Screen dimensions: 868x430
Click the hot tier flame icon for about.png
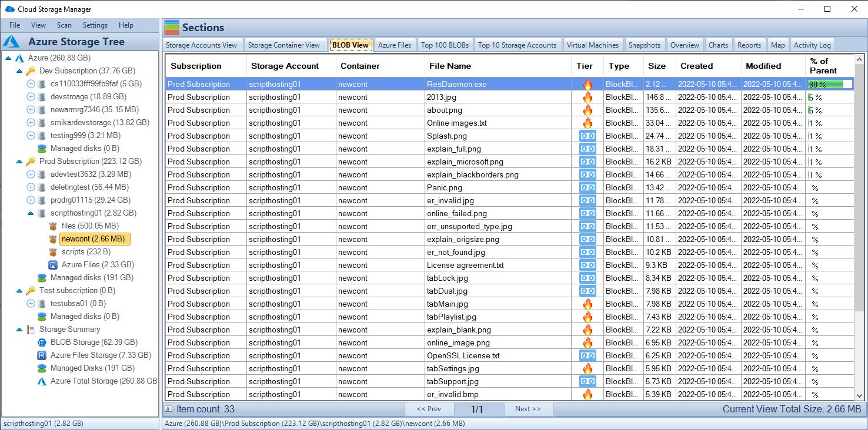(587, 110)
